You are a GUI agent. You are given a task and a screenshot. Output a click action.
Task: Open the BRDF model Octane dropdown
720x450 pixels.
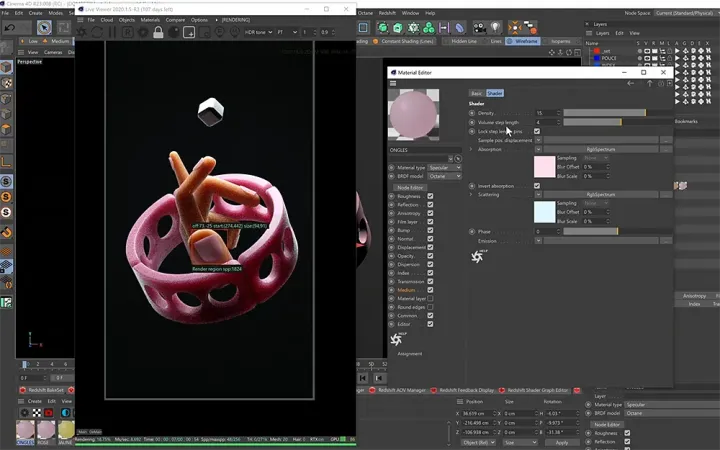pos(444,176)
